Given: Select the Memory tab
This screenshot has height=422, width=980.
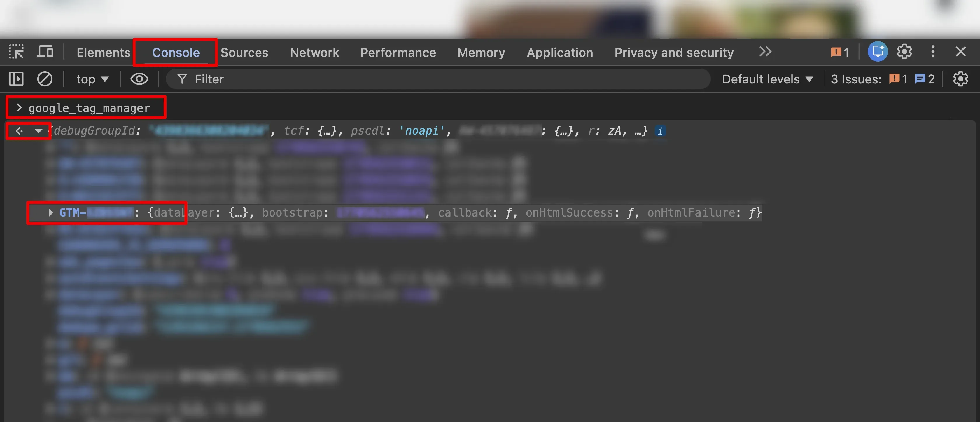Looking at the screenshot, I should [x=481, y=53].
